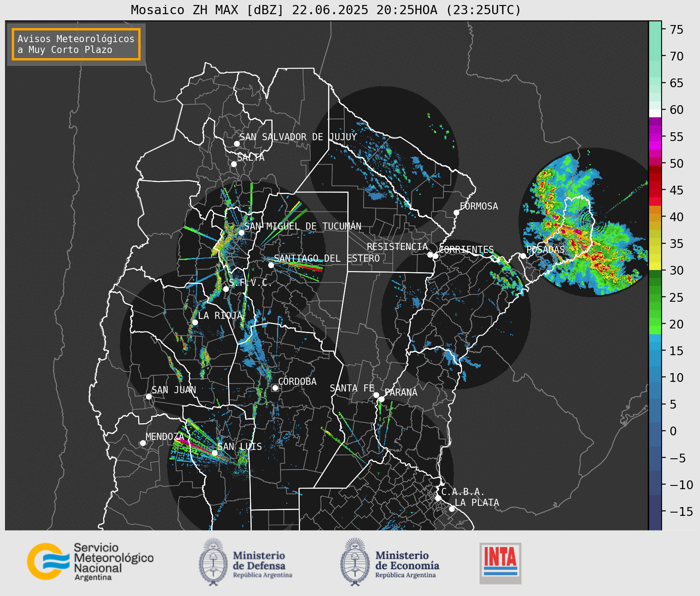Click the SAN SALVADOR DE JUJUY label
The image size is (700, 596).
pos(298,137)
